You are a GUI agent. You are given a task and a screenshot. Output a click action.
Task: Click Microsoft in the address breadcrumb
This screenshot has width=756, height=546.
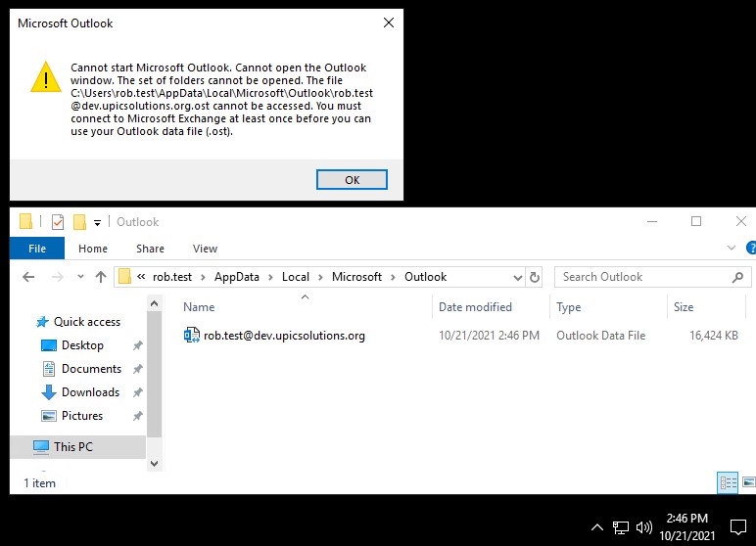tap(356, 277)
